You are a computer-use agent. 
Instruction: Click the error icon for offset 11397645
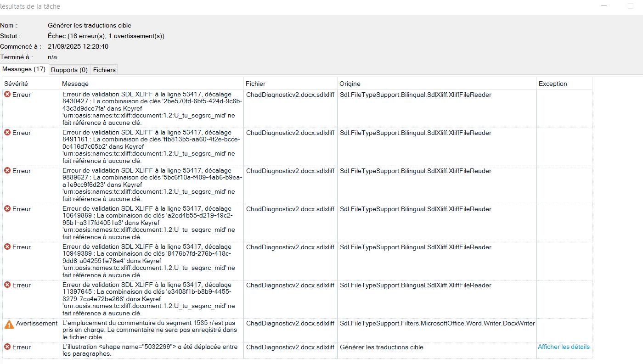coord(6,285)
